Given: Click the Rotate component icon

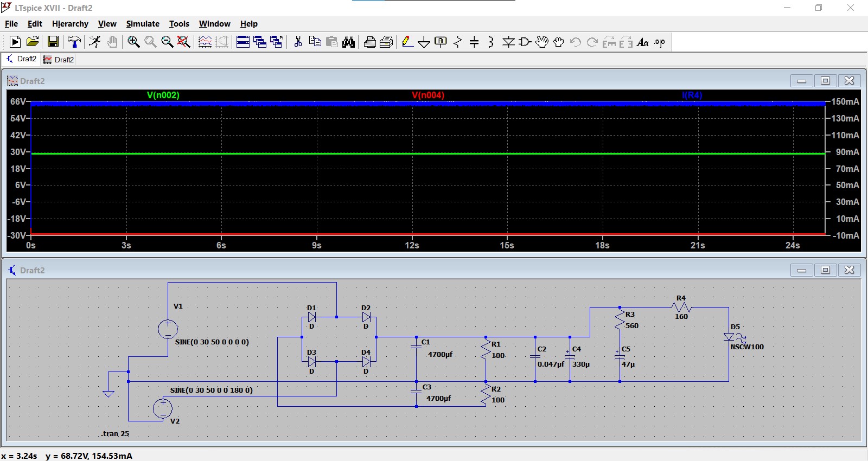Looking at the screenshot, I should [x=609, y=42].
